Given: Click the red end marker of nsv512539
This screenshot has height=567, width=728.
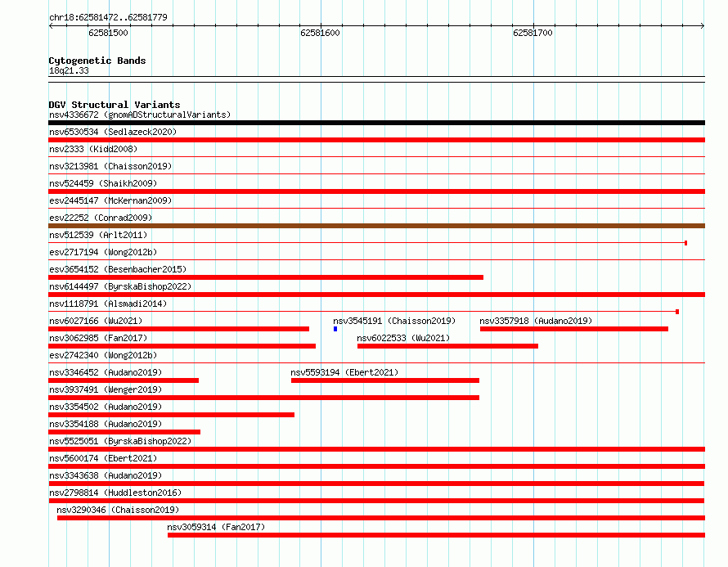Looking at the screenshot, I should (685, 243).
